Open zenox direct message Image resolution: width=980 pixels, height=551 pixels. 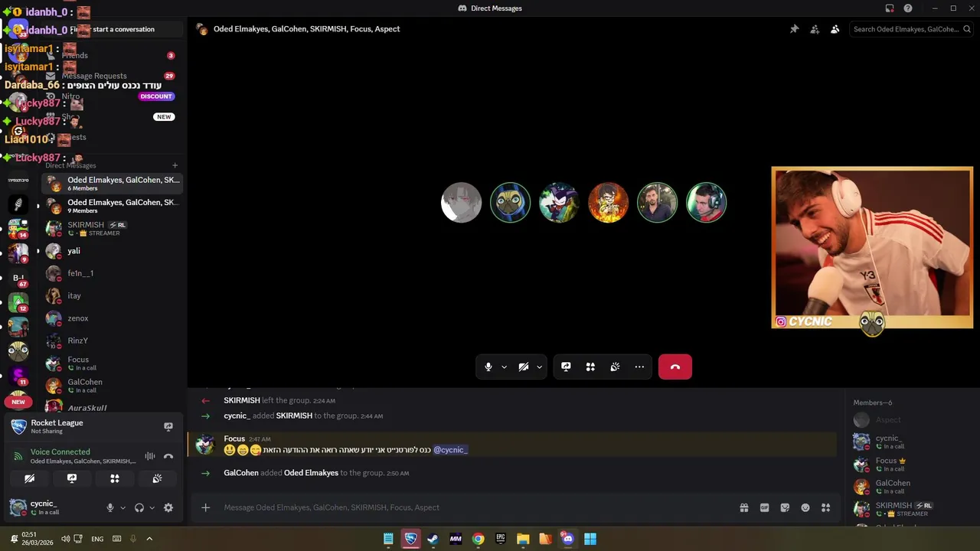coord(111,318)
